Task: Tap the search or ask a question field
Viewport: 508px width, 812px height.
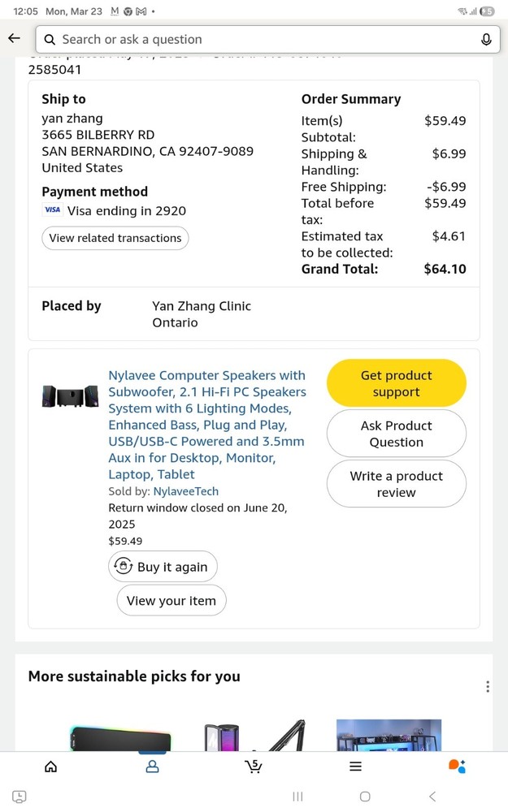Action: 244,38
